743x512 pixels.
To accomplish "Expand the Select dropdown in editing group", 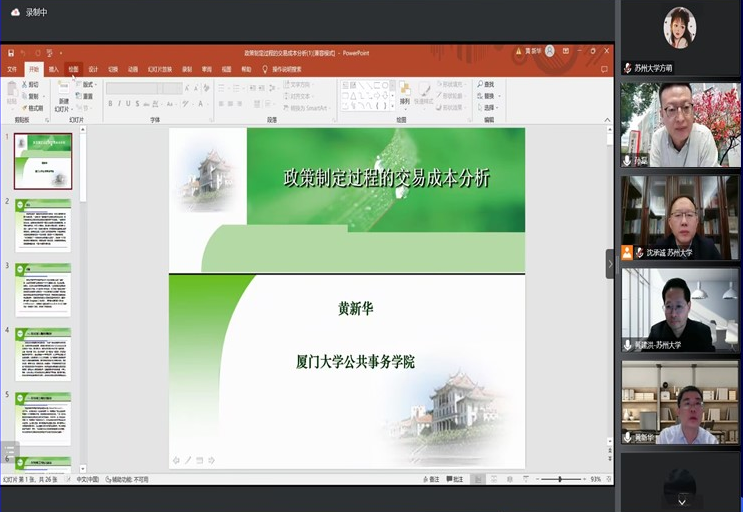I will click(x=489, y=107).
